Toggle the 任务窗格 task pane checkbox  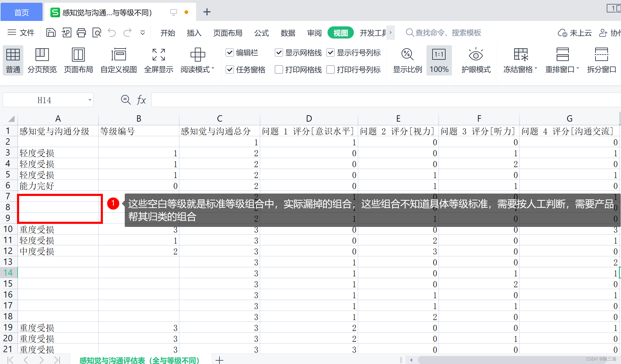(x=230, y=70)
